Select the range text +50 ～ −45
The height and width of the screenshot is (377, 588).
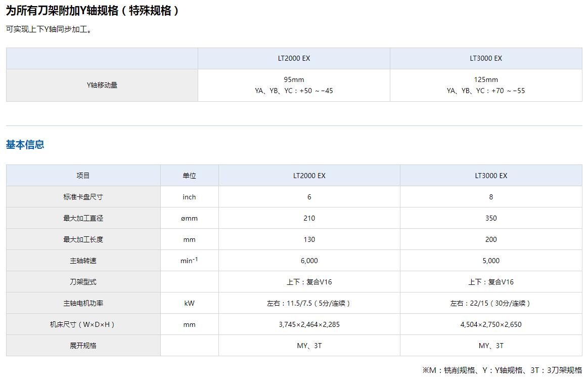316,91
